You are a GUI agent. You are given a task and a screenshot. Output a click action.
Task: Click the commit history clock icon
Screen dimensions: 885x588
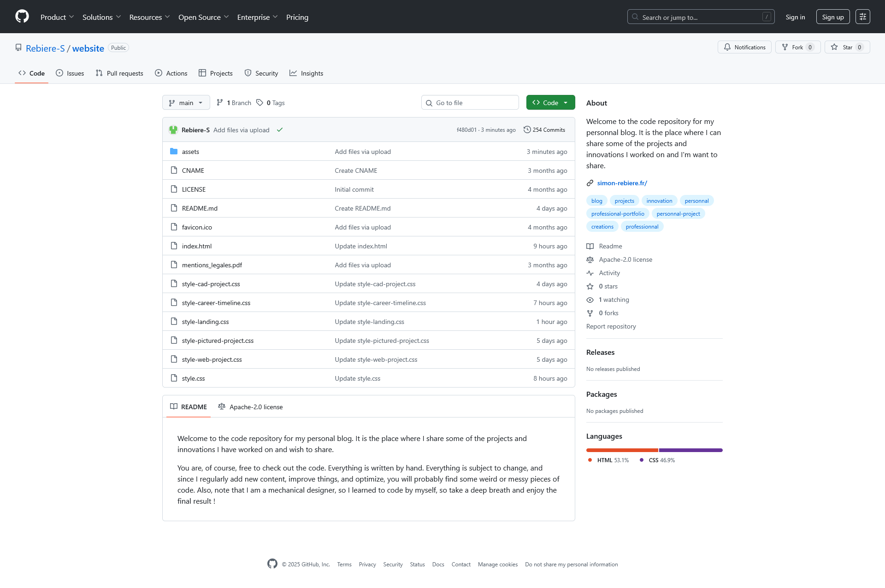(527, 130)
